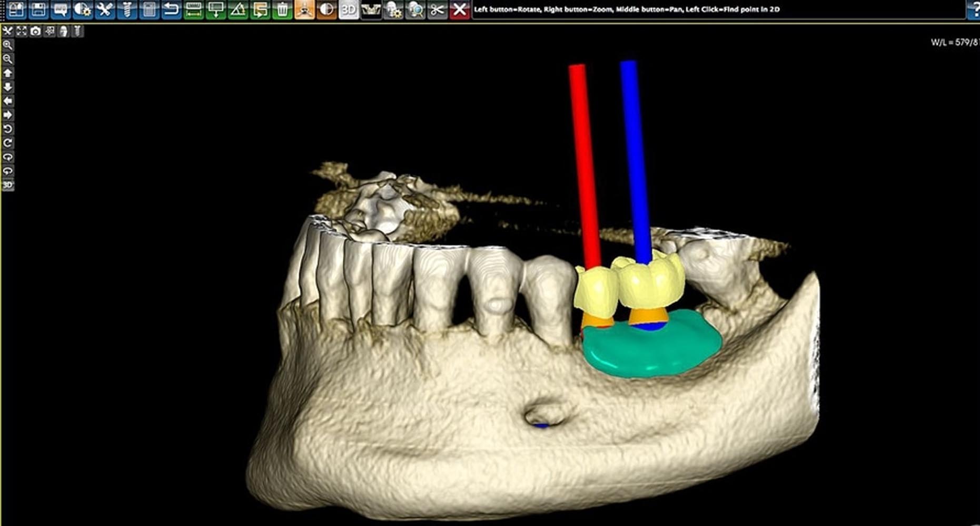Click the fullscreen expand arrows icon

point(21,31)
